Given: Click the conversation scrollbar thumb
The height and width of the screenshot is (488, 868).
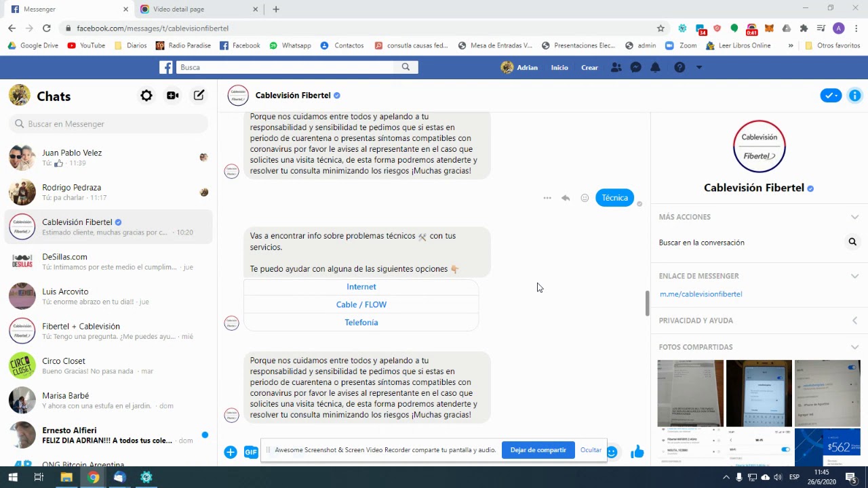Looking at the screenshot, I should pos(647,303).
